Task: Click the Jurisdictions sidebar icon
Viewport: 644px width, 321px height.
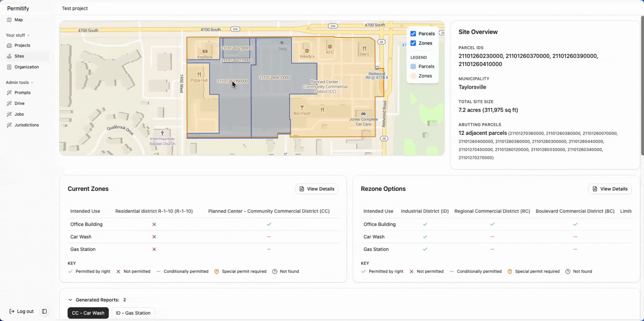Action: 9,125
